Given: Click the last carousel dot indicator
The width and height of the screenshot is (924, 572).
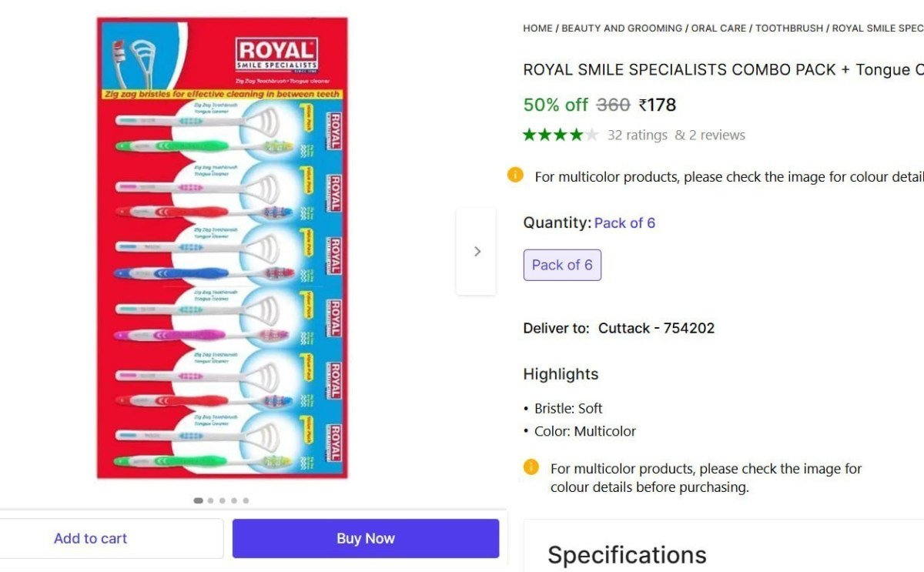Looking at the screenshot, I should point(246,500).
